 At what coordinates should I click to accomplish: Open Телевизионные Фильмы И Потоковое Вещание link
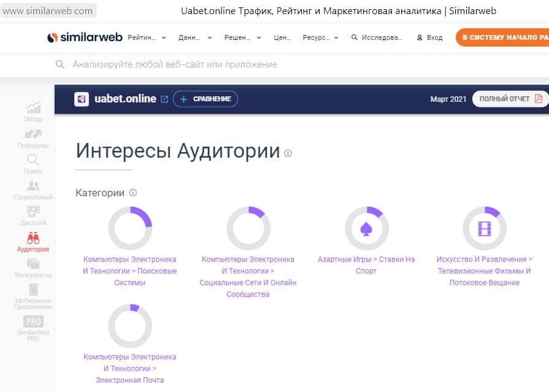(x=485, y=271)
